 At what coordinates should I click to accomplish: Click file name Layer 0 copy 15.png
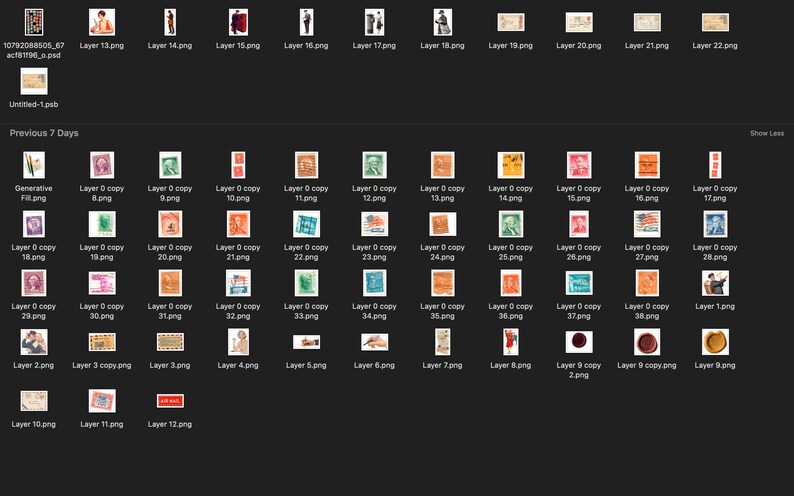tap(579, 193)
